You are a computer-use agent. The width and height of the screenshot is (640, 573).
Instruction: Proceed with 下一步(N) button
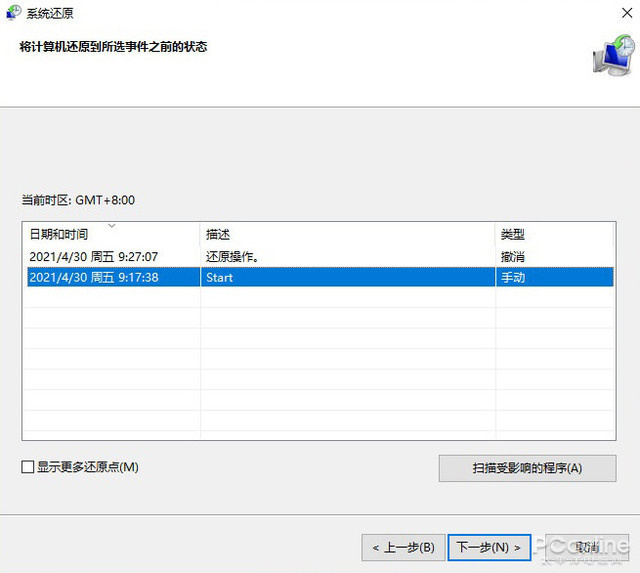[489, 547]
